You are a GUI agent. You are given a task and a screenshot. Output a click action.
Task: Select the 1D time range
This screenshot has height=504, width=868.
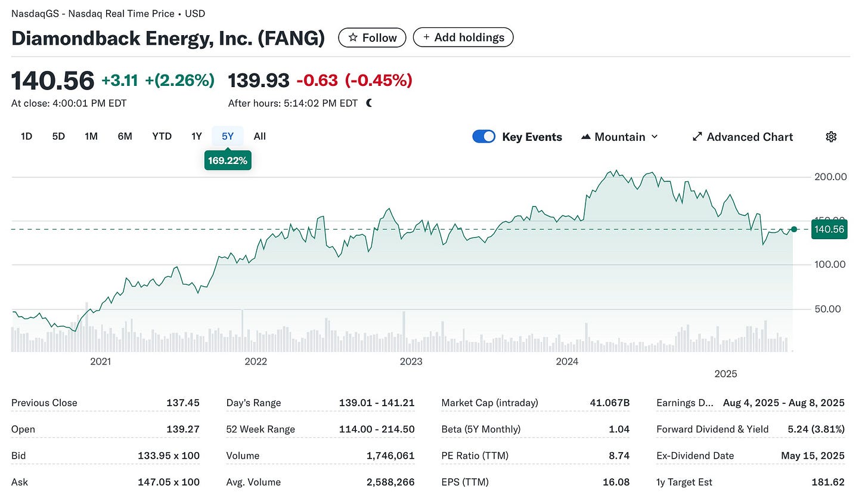tap(26, 136)
